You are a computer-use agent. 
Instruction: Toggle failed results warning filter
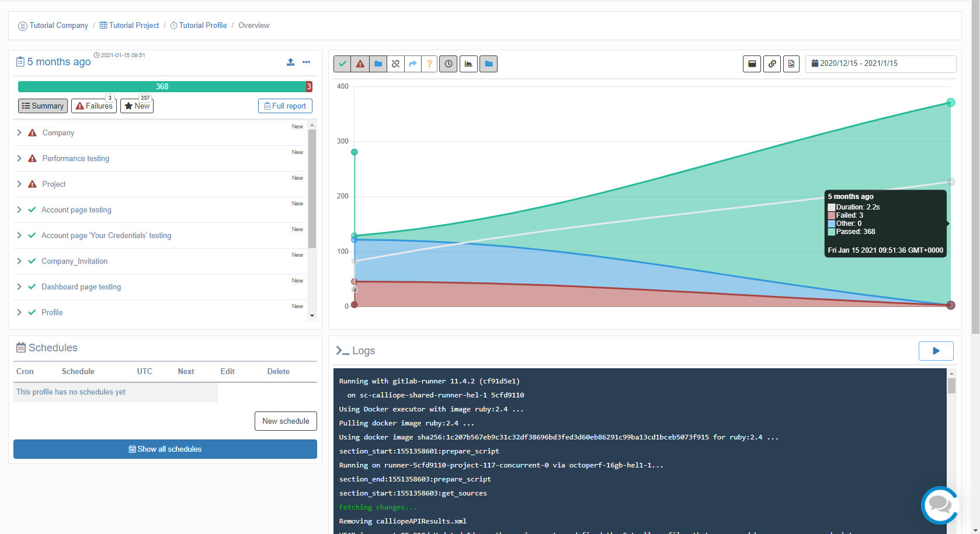point(360,64)
